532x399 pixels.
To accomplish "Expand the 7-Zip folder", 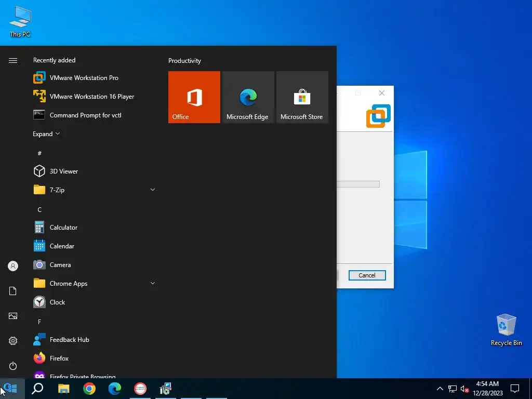I will (x=95, y=190).
